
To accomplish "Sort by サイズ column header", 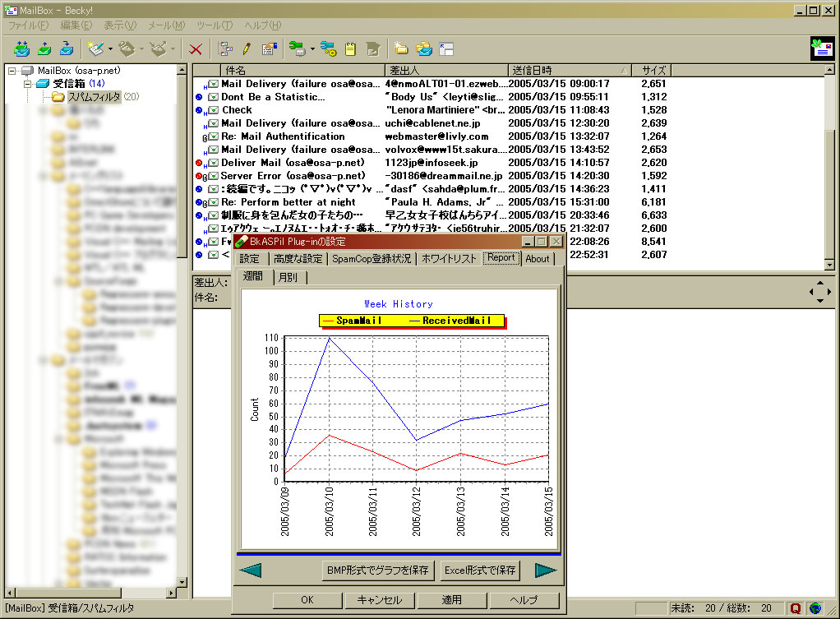I will pos(652,70).
